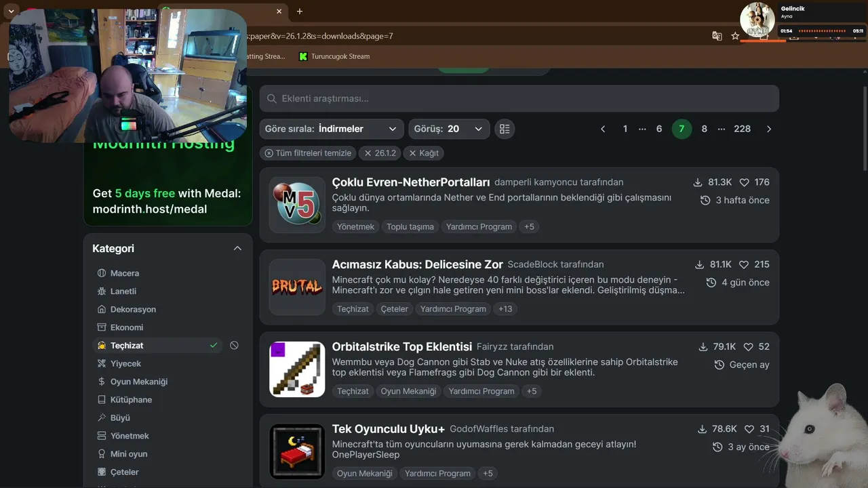
Task: Click the Yardımcı Program tag on Tek Oyunculu Uyku+
Action: pos(437,473)
